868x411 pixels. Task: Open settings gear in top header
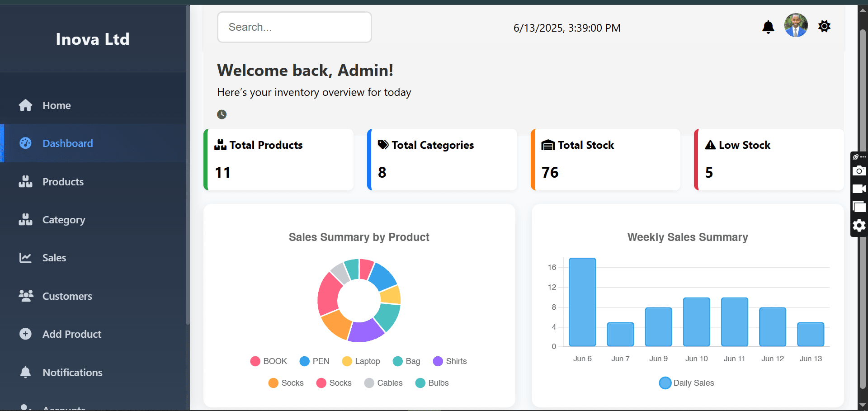click(x=824, y=26)
